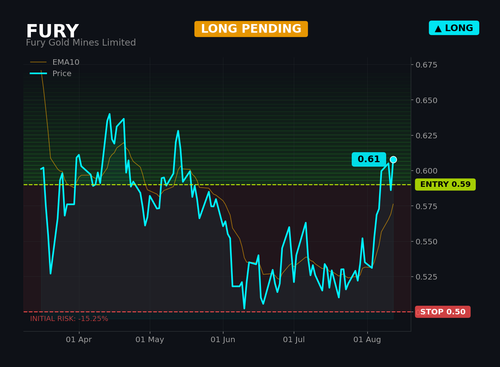Click the 0.600 price axis label

tap(426, 171)
